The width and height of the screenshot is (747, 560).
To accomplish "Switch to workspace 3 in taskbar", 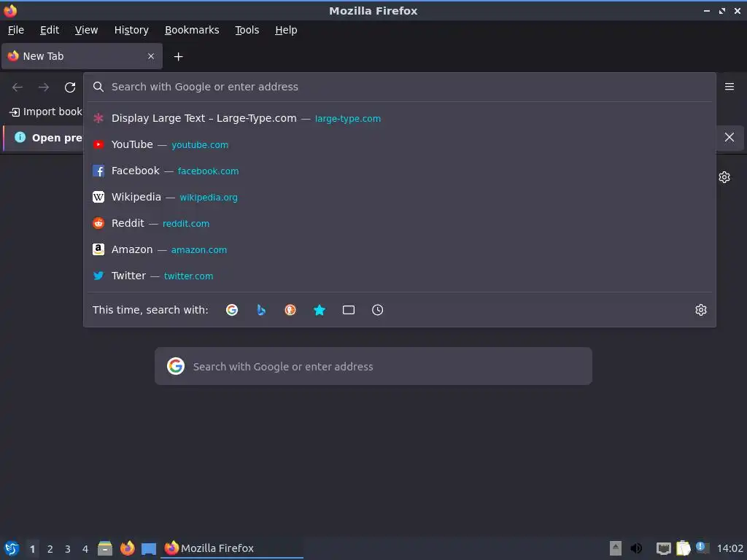I will pos(68,549).
